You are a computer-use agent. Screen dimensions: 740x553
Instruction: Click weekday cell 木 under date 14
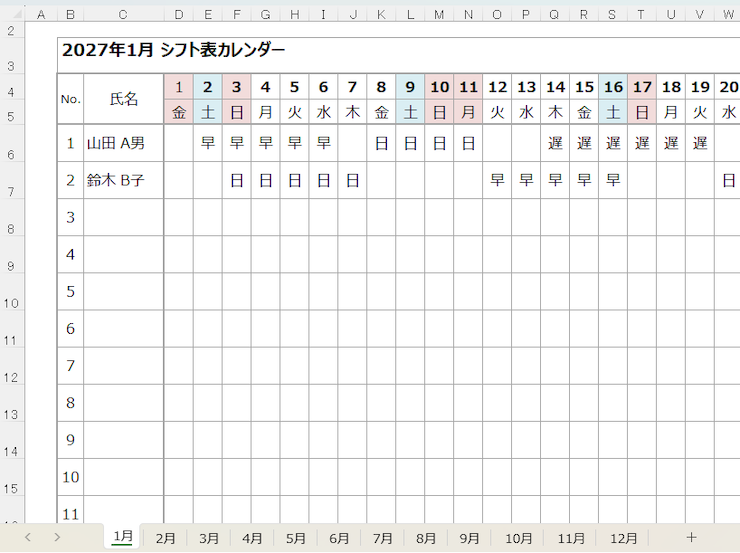[x=555, y=112]
